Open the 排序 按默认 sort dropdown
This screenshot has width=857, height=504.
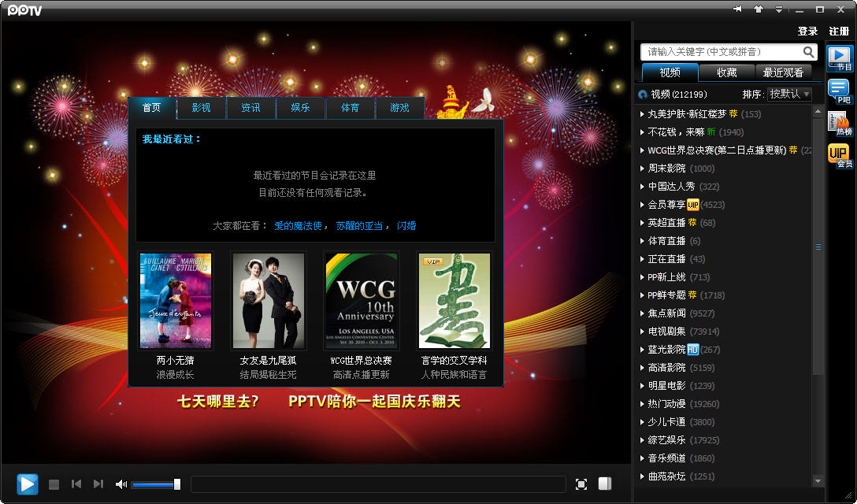(789, 94)
